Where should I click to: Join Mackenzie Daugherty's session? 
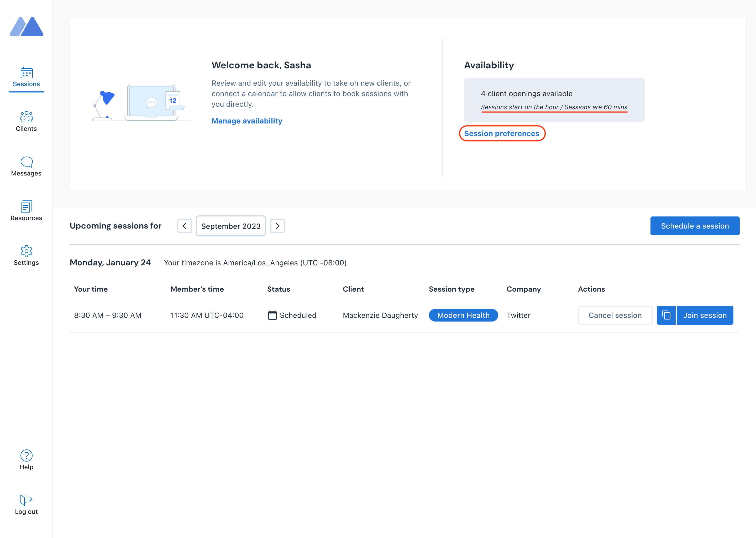pyautogui.click(x=705, y=315)
